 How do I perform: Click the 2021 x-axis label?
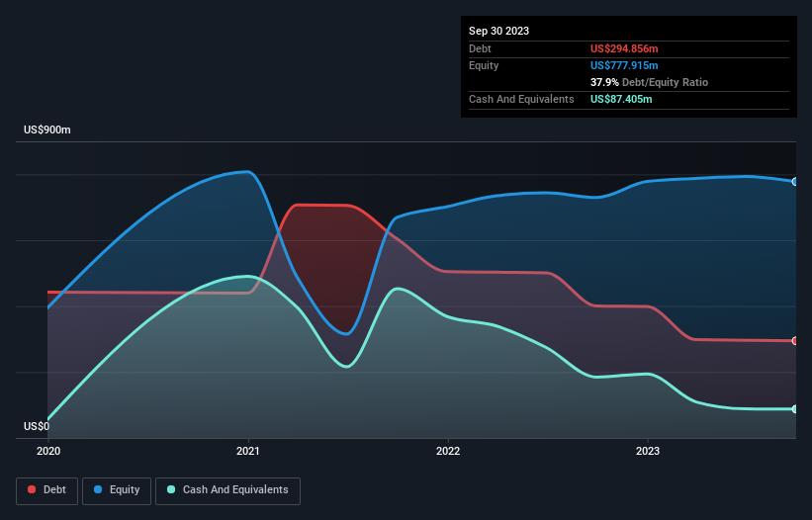click(x=248, y=451)
